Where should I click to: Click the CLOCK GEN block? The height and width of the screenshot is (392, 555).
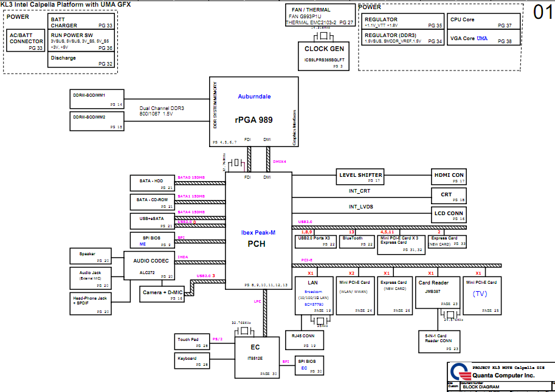pos(324,56)
